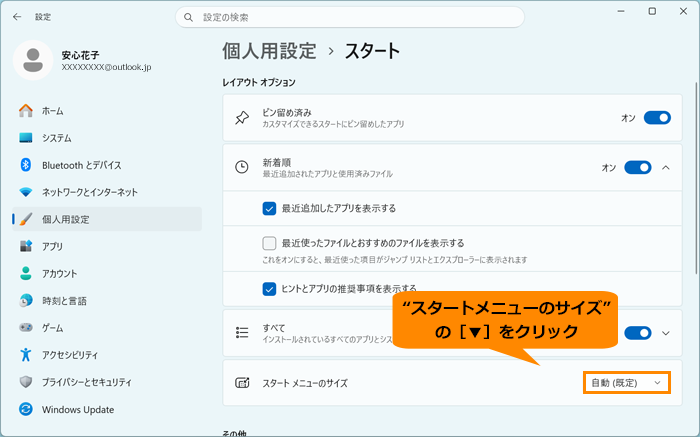This screenshot has height=437, width=700.
Task: Click the list icon beside すべて
Action: pyautogui.click(x=242, y=333)
